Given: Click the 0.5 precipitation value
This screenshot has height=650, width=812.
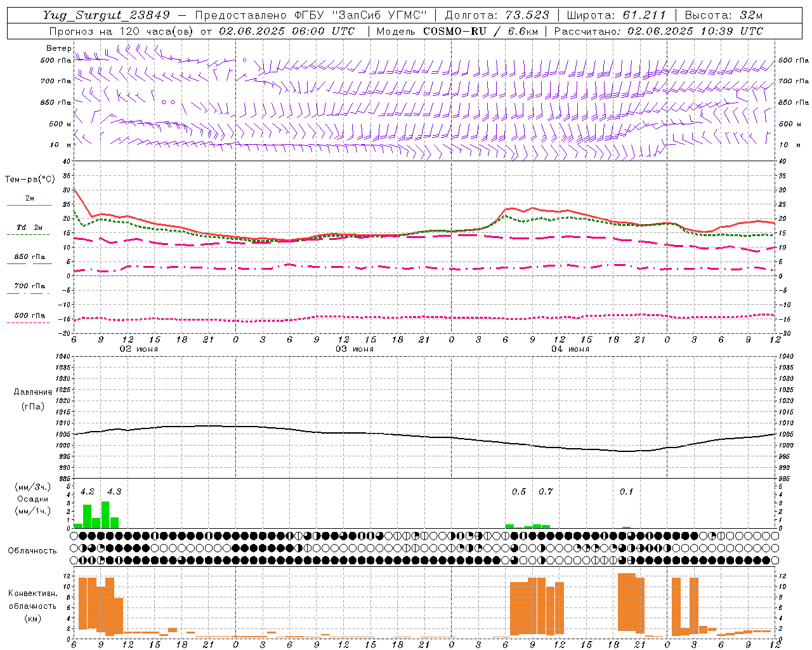Looking at the screenshot, I should click(x=519, y=491).
